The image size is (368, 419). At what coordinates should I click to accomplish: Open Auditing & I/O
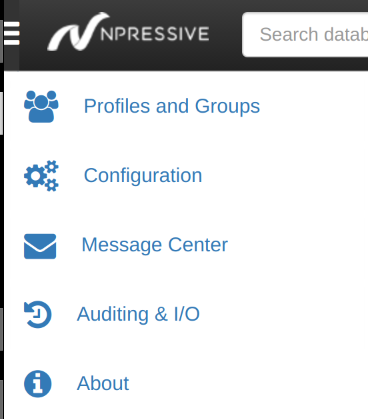138,314
